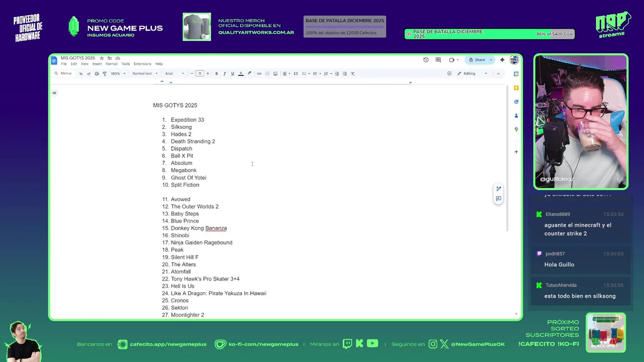This screenshot has width=644, height=362.
Task: Open the Normal text style dropdown
Action: click(x=145, y=73)
